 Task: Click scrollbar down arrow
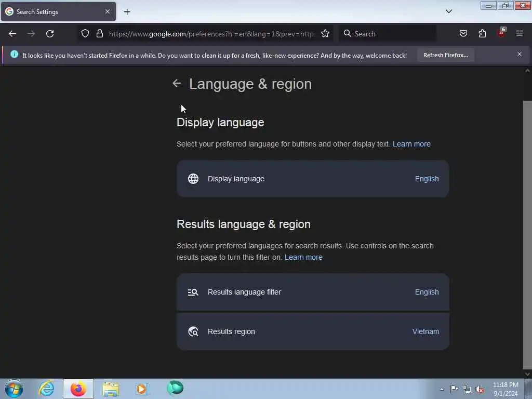(527, 374)
